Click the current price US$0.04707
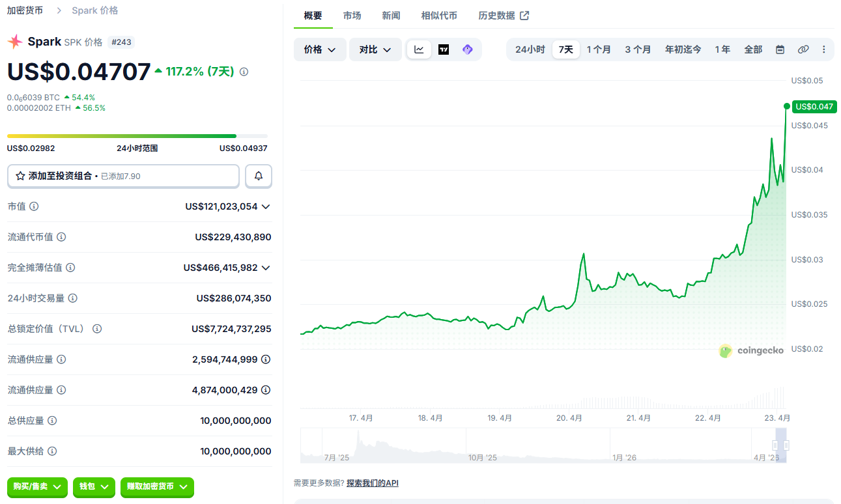841x504 pixels. (79, 72)
